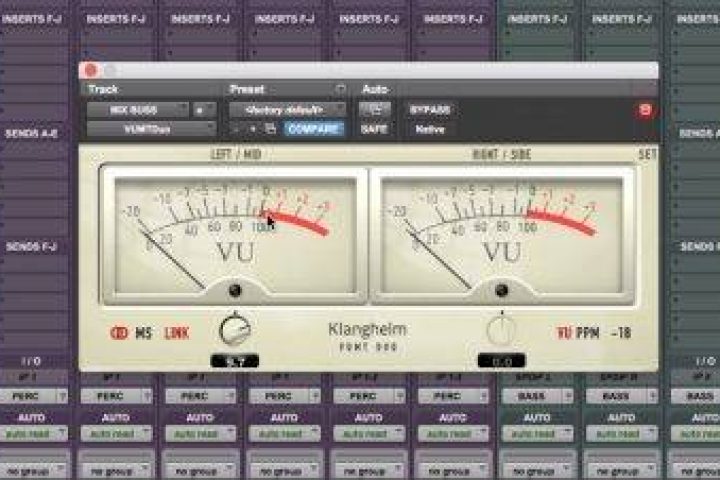Open the MIX BUSS track selector dropdown
The height and width of the screenshot is (480, 720).
(x=135, y=109)
